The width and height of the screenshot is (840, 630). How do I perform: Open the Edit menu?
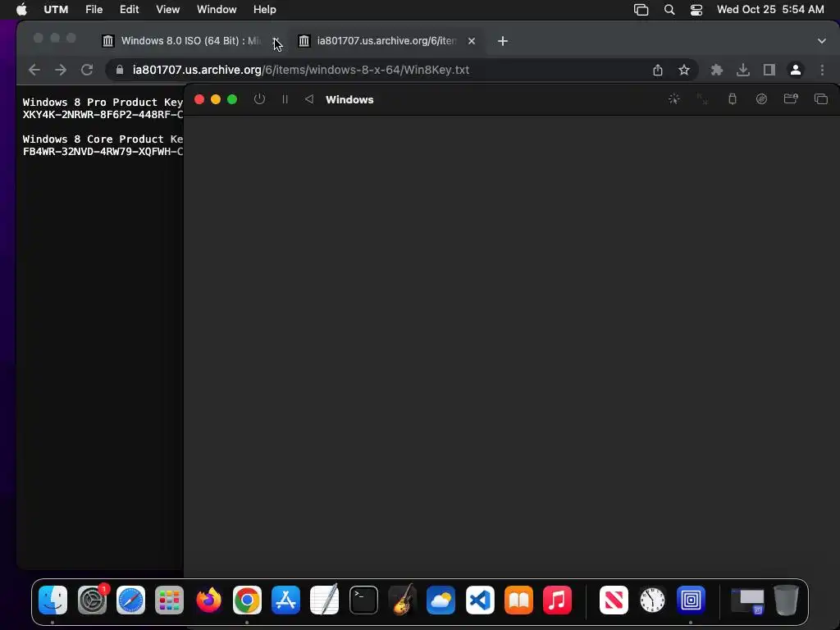coord(129,9)
